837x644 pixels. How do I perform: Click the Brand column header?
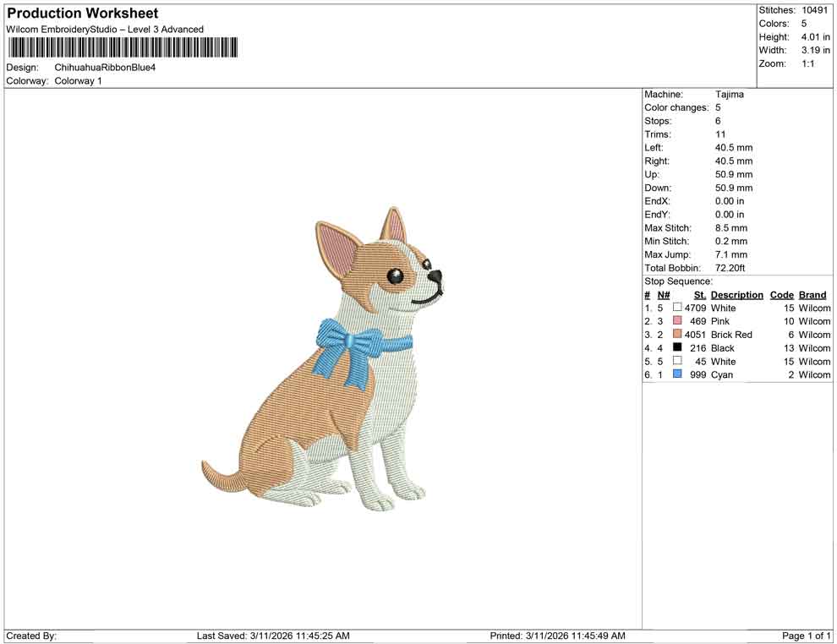812,294
